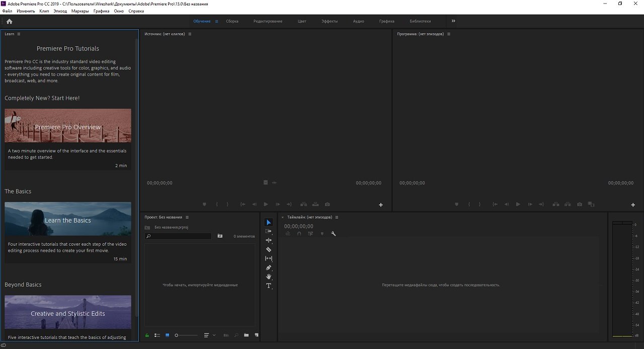Pick the Hand tool
This screenshot has width=644, height=349.
pyautogui.click(x=269, y=276)
